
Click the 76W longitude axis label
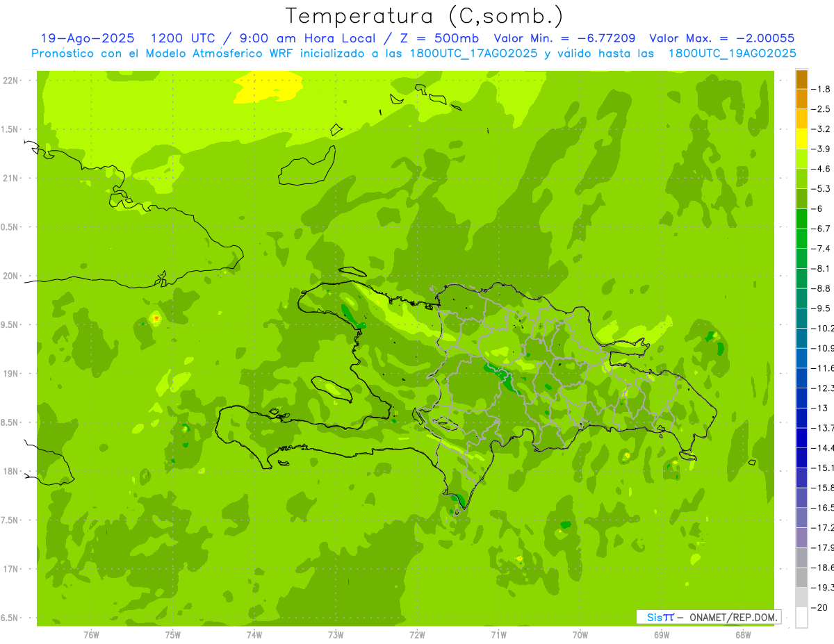click(x=91, y=634)
